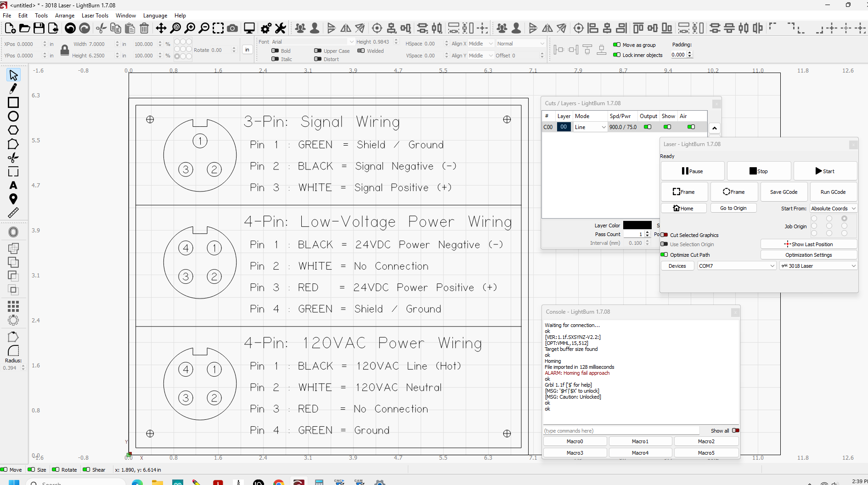The image size is (868, 485).
Task: Disable the Lock inner objects switch
Action: (617, 55)
